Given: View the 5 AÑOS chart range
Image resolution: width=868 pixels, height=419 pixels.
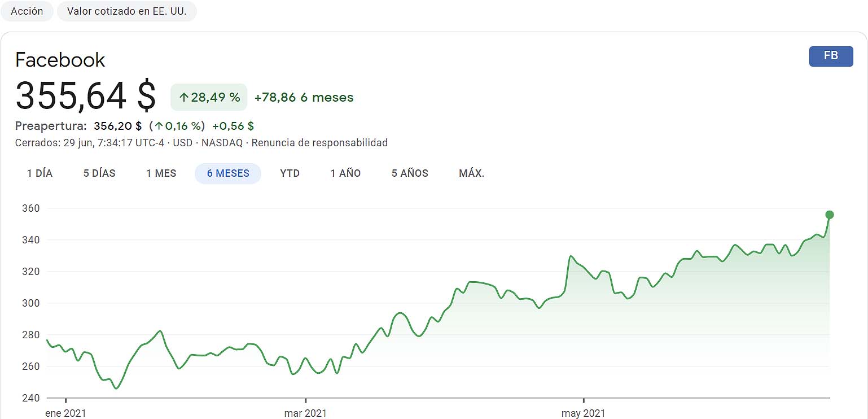Looking at the screenshot, I should pyautogui.click(x=410, y=173).
